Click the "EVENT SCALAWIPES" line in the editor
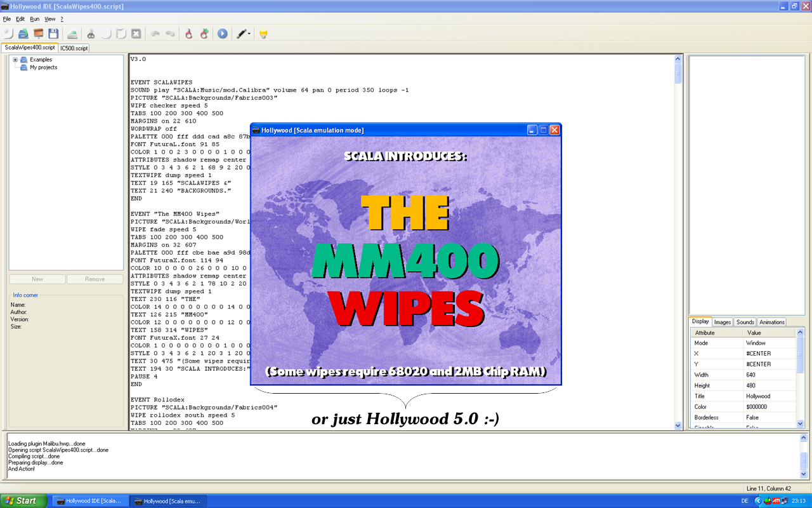 (x=161, y=83)
